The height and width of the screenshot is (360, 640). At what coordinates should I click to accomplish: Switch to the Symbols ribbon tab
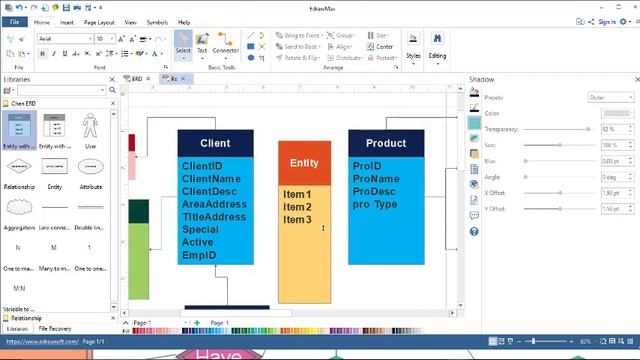click(x=157, y=22)
